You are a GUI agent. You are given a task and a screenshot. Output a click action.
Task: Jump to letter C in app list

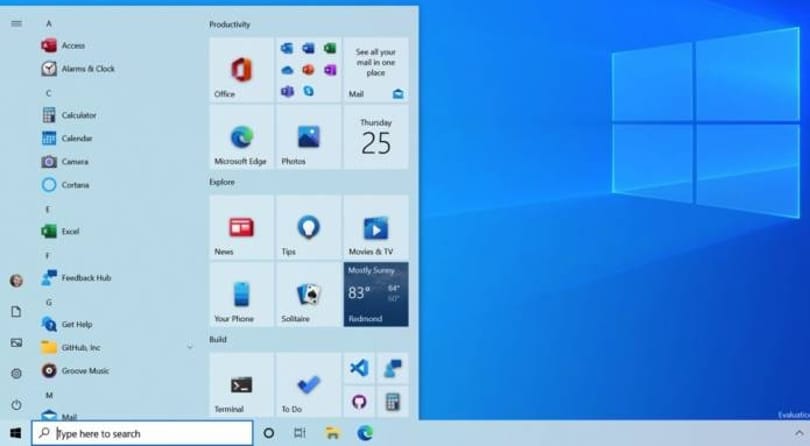tap(49, 94)
